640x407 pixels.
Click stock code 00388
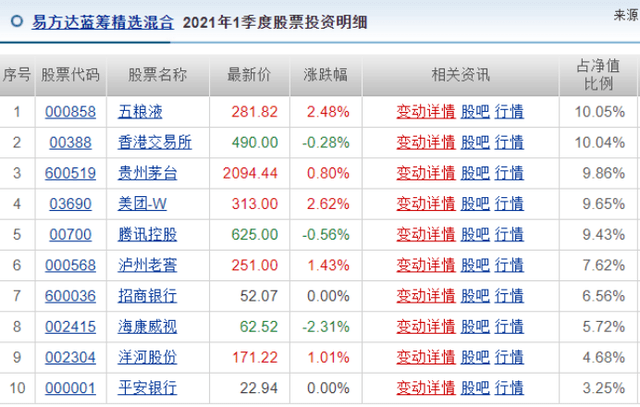[70, 142]
